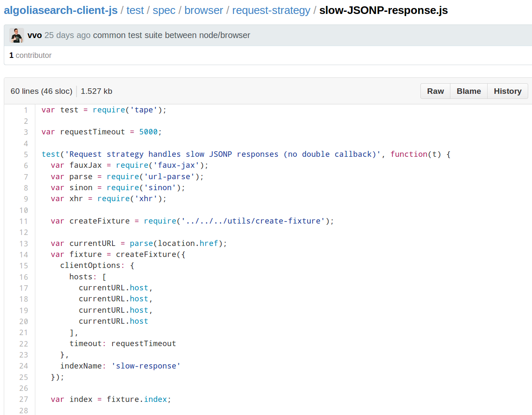Select line number 27
Viewport: 532px width, 415px height.
pos(24,399)
